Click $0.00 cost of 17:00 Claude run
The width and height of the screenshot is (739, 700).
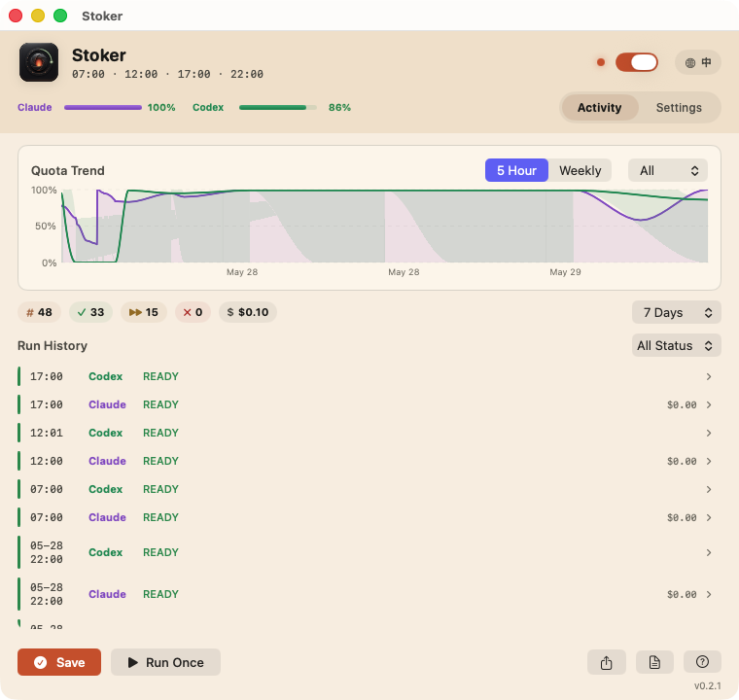coord(682,404)
